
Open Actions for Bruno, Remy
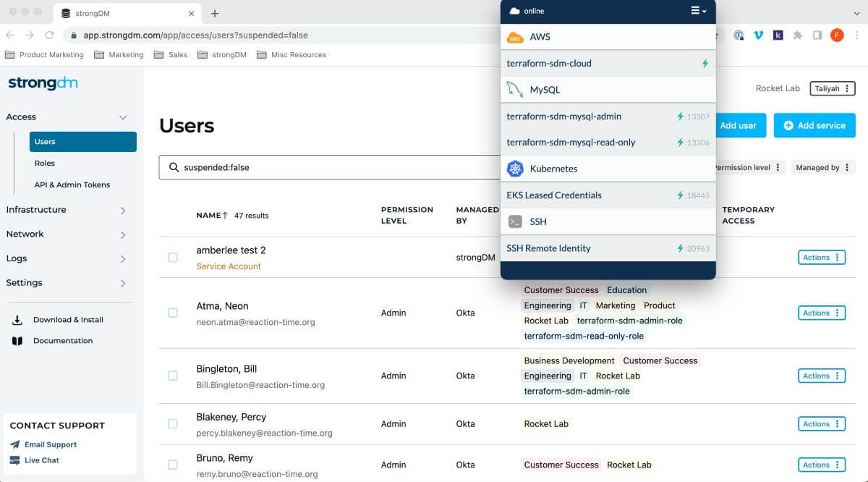[x=822, y=465]
